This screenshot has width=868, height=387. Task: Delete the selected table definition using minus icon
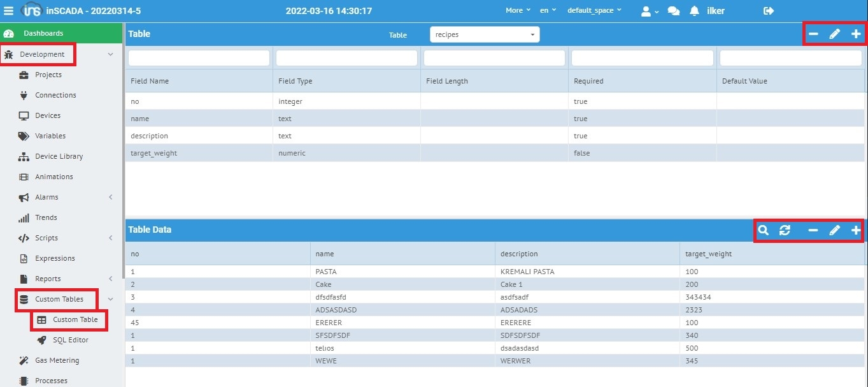tap(813, 34)
